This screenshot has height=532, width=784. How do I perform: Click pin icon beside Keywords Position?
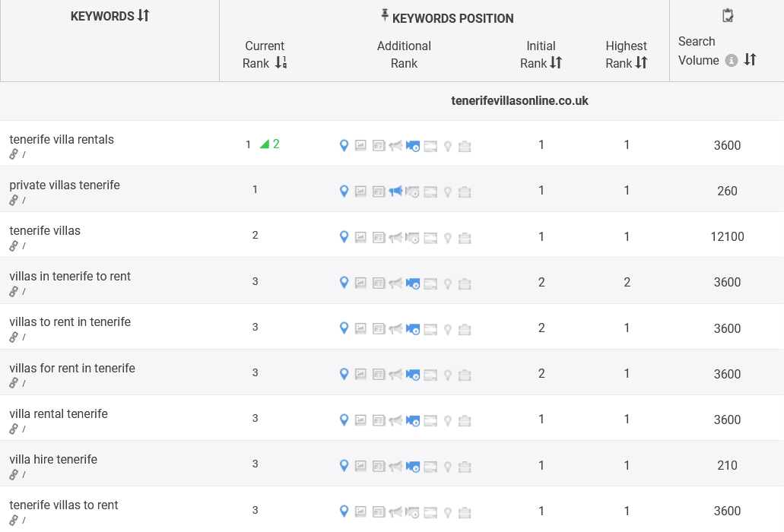click(385, 17)
